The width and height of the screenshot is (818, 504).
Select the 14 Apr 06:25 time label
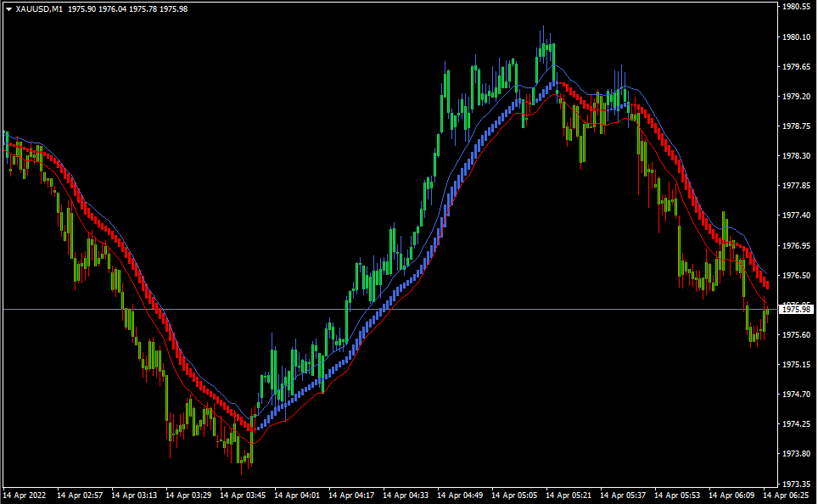pos(786,495)
